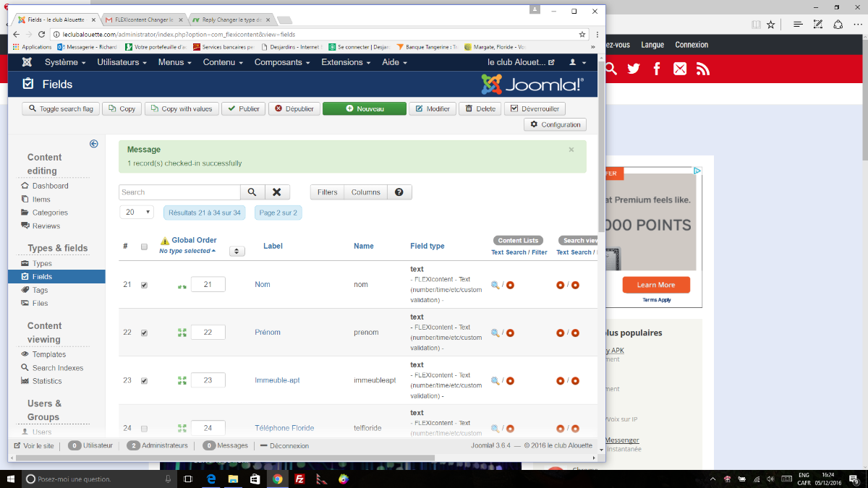Open the Utilisateurs dropdown menu
The height and width of the screenshot is (488, 868).
coord(122,62)
